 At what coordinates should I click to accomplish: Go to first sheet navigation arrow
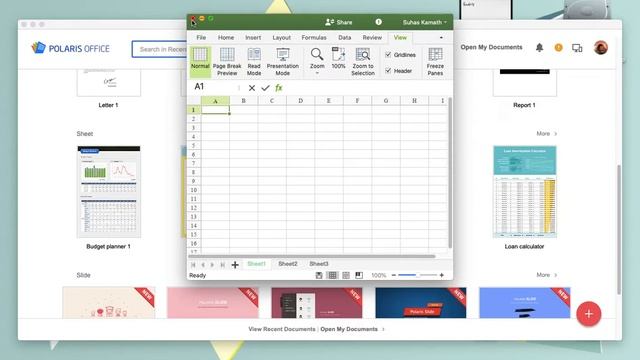(x=193, y=265)
